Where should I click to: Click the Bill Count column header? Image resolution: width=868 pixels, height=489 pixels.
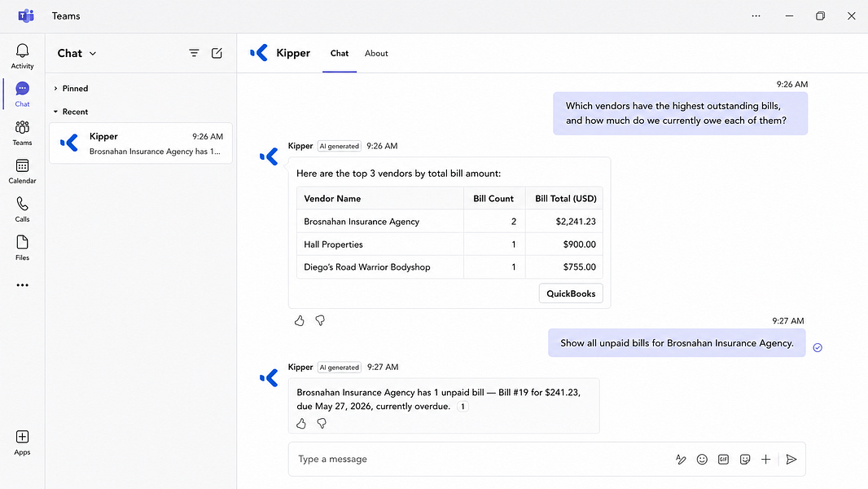[493, 199]
